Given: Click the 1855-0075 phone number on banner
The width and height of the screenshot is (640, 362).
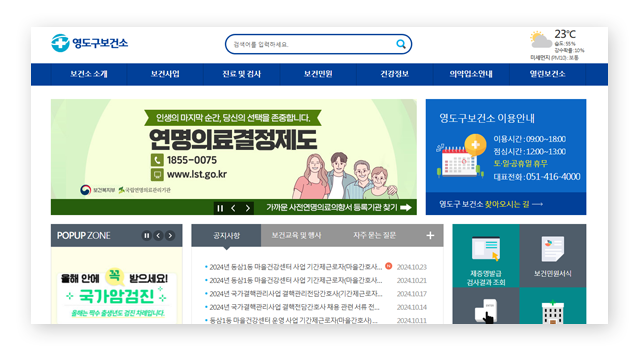Looking at the screenshot, I should (192, 160).
